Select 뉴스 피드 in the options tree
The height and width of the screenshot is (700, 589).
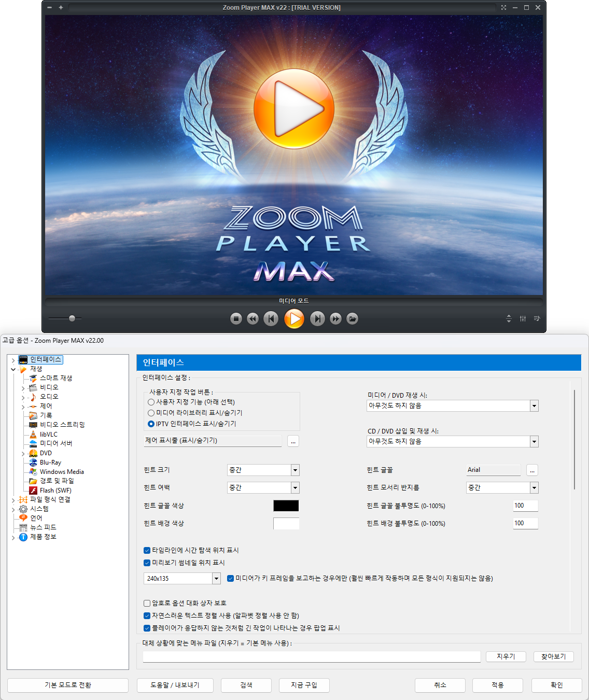pos(43,527)
